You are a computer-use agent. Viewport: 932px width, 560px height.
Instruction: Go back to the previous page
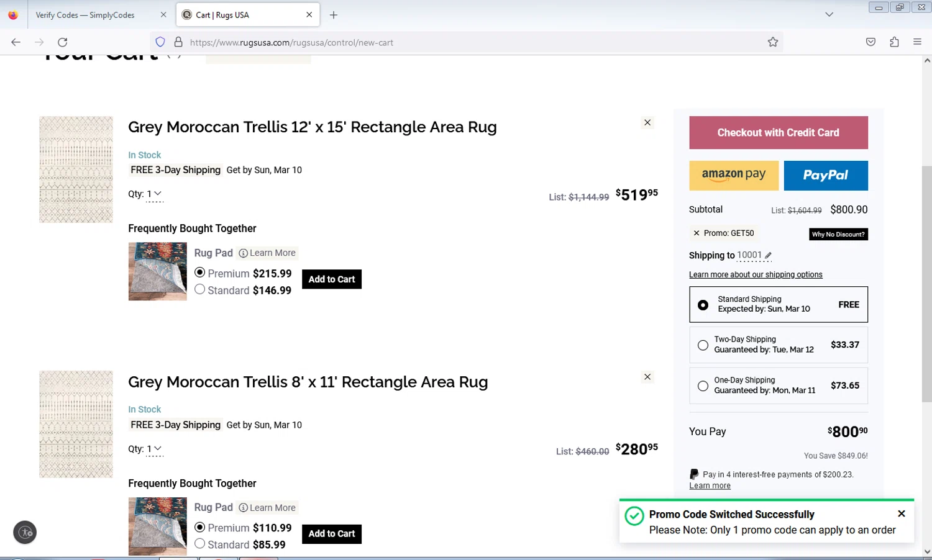coord(16,42)
